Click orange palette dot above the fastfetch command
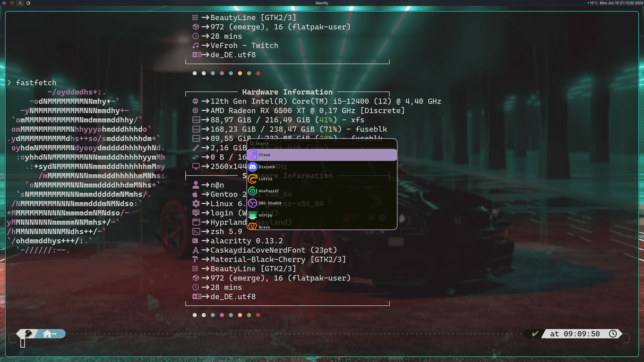Screen dimensions: 644x362 tap(240, 73)
